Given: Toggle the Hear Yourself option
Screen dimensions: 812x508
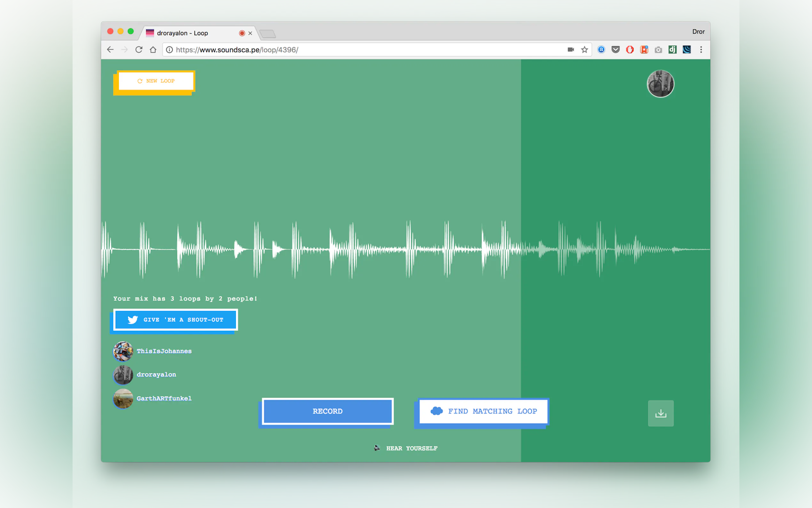Looking at the screenshot, I should coord(406,448).
